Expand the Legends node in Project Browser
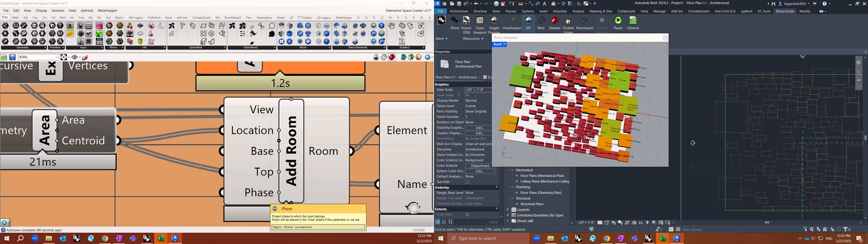868x244 pixels. point(508,210)
